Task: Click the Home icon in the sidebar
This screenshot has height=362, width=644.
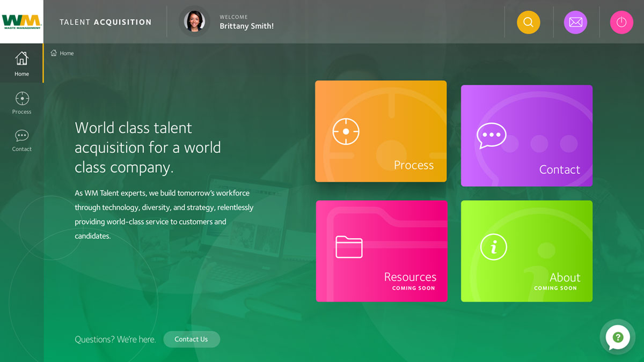Action: click(x=21, y=59)
